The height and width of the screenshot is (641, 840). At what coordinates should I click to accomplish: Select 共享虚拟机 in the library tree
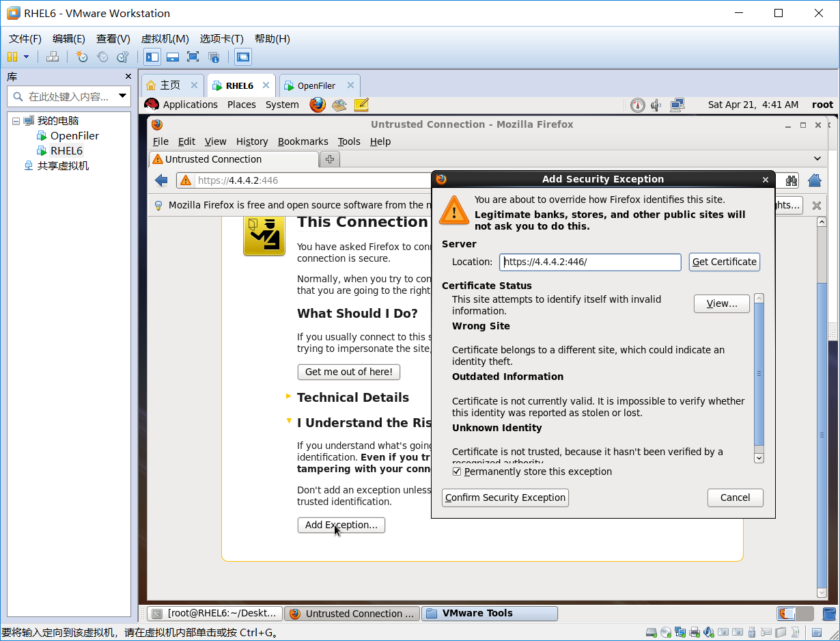(63, 165)
